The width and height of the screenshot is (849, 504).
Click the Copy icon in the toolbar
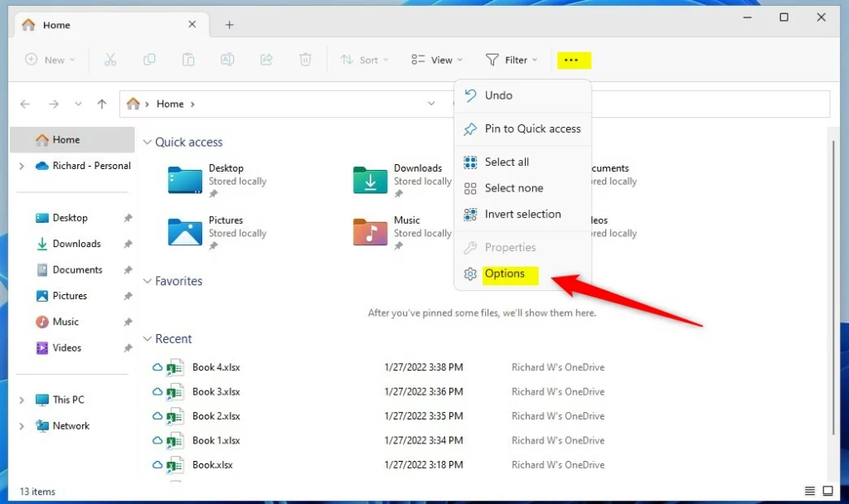pyautogui.click(x=149, y=60)
